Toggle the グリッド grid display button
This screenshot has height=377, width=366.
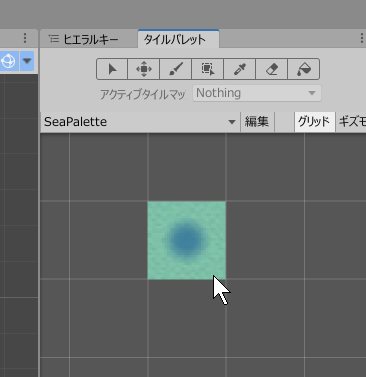point(314,122)
